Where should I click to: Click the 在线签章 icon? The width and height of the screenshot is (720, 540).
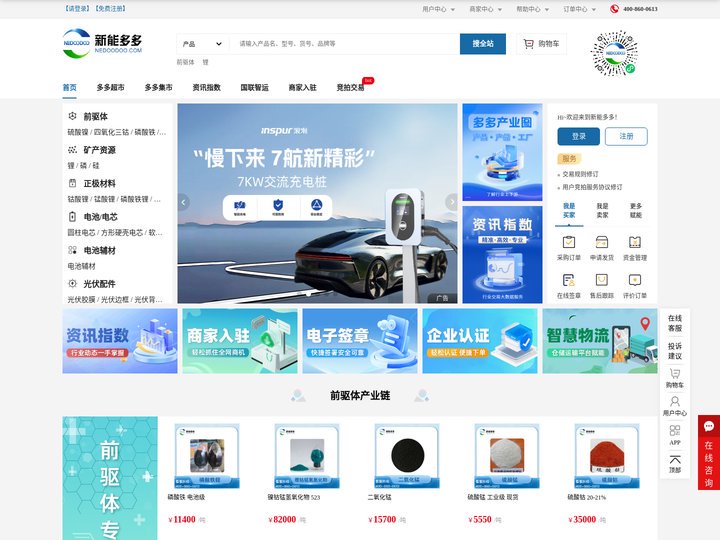pyautogui.click(x=569, y=280)
